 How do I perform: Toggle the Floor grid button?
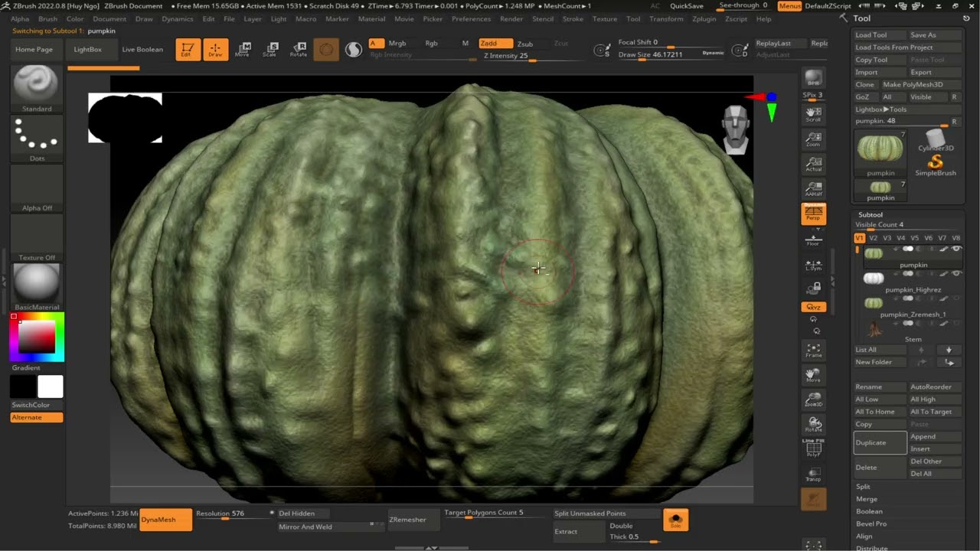813,240
